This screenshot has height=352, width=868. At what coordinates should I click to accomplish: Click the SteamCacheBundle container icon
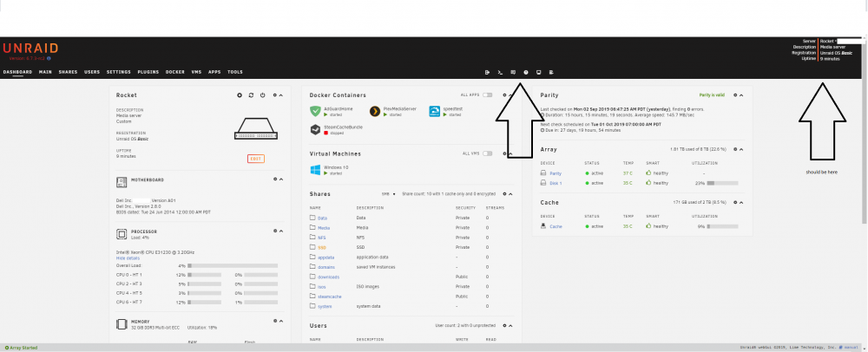pyautogui.click(x=316, y=130)
